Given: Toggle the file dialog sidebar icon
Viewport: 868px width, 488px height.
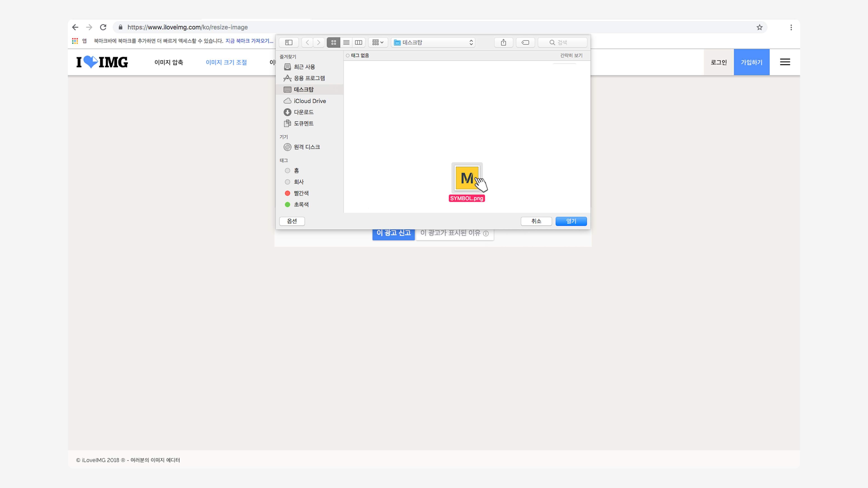Looking at the screenshot, I should (x=289, y=42).
